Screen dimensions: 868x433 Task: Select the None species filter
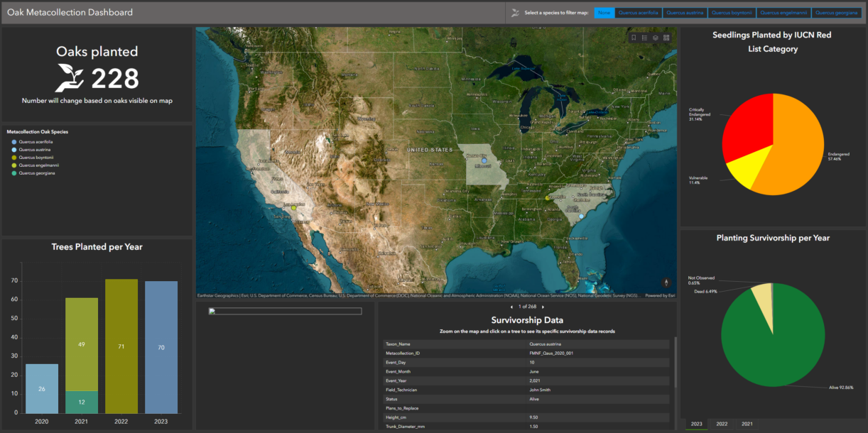pos(604,13)
